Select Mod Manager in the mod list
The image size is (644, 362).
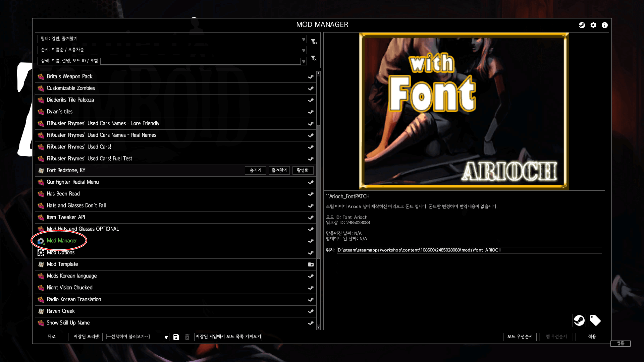(x=62, y=241)
